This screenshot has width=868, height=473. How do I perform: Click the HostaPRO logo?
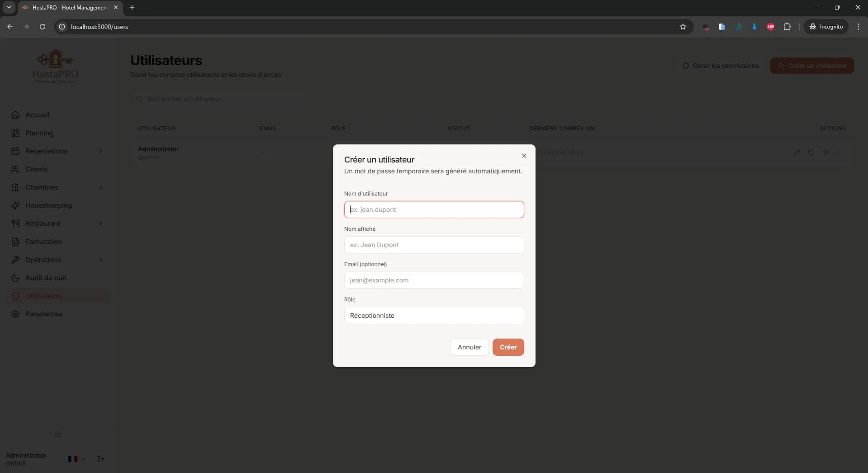55,66
